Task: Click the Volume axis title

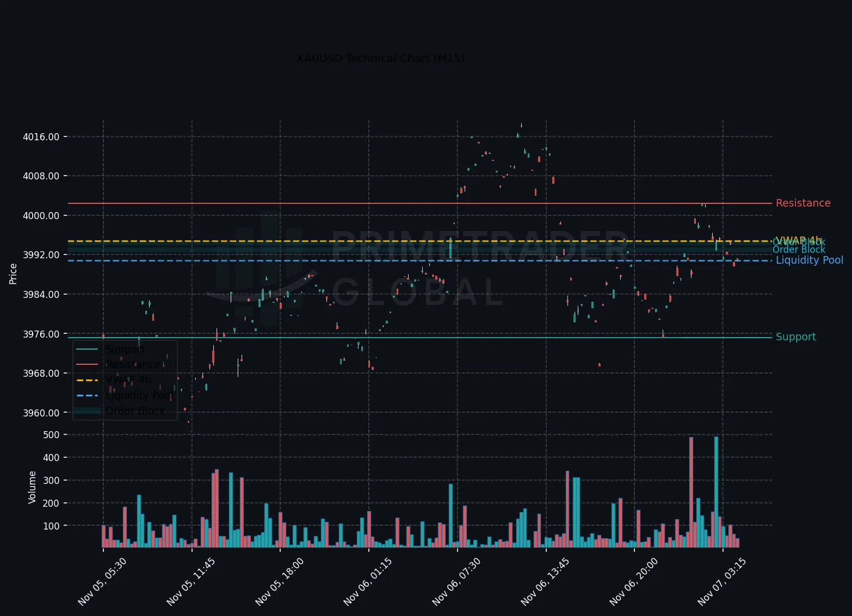Action: pos(32,487)
